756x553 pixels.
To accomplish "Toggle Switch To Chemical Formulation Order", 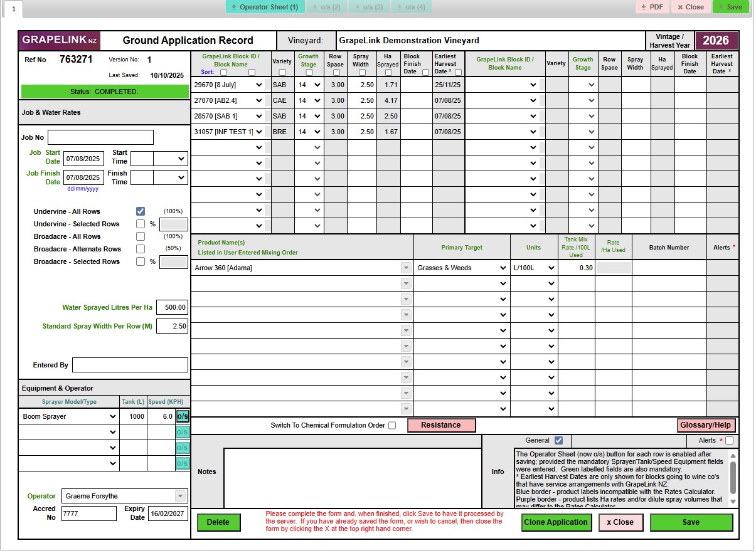I will (392, 425).
